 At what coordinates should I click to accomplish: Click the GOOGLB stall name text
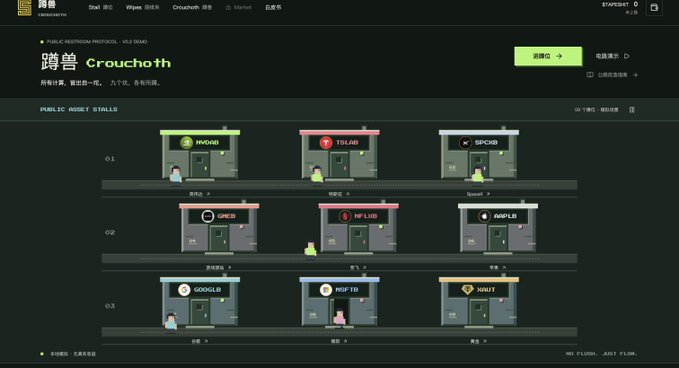click(207, 290)
